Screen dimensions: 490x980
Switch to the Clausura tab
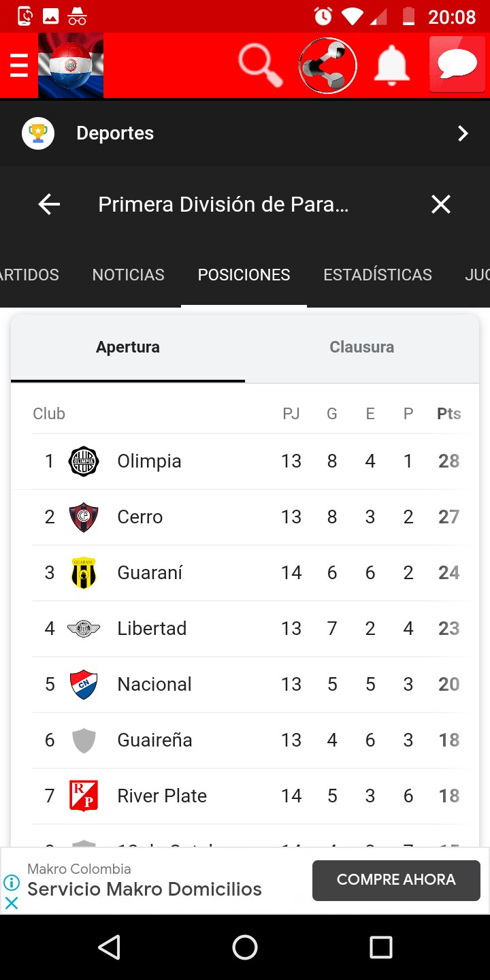coord(361,347)
